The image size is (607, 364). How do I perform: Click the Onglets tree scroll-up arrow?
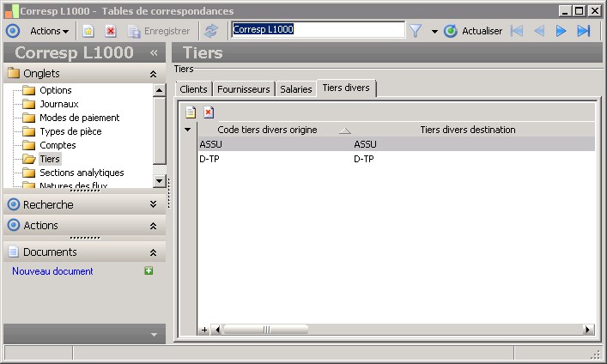pos(159,90)
